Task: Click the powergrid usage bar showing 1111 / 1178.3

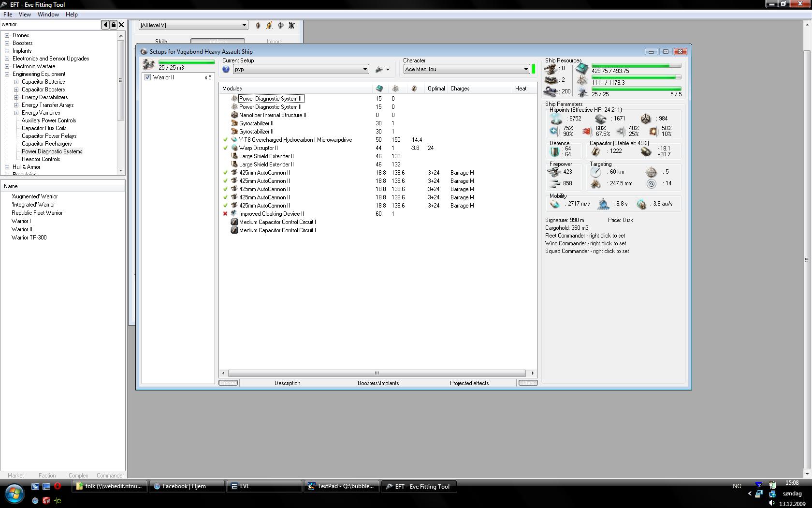Action: point(637,77)
